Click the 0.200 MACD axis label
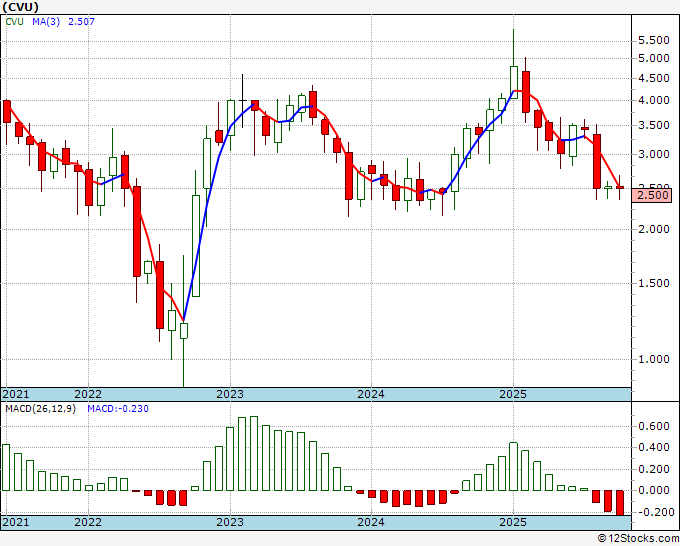This screenshot has height=546, width=680. [x=654, y=470]
